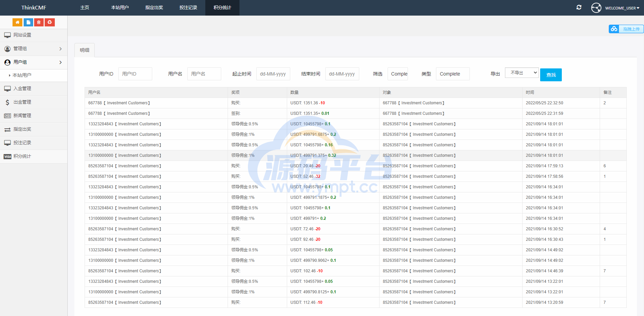Click the red trash shortcut icon
The width and height of the screenshot is (644, 316).
(39, 22)
